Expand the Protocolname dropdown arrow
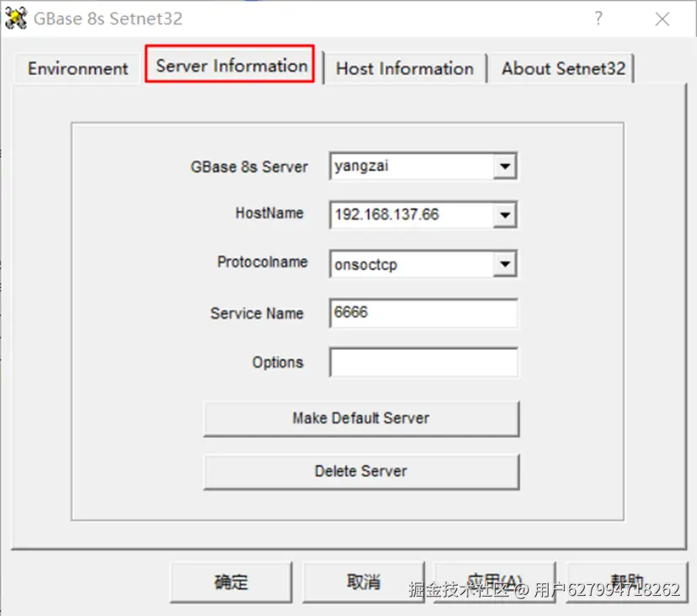 504,264
